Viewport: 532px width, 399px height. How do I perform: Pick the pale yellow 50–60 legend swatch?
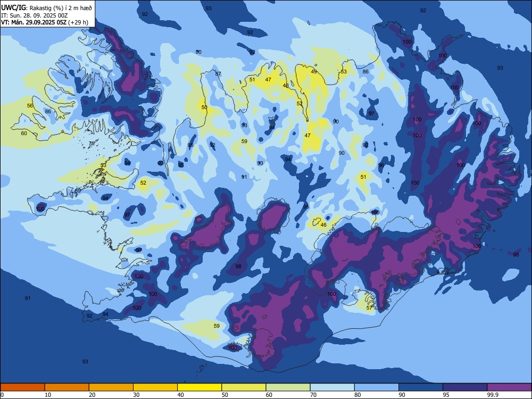pyautogui.click(x=244, y=387)
